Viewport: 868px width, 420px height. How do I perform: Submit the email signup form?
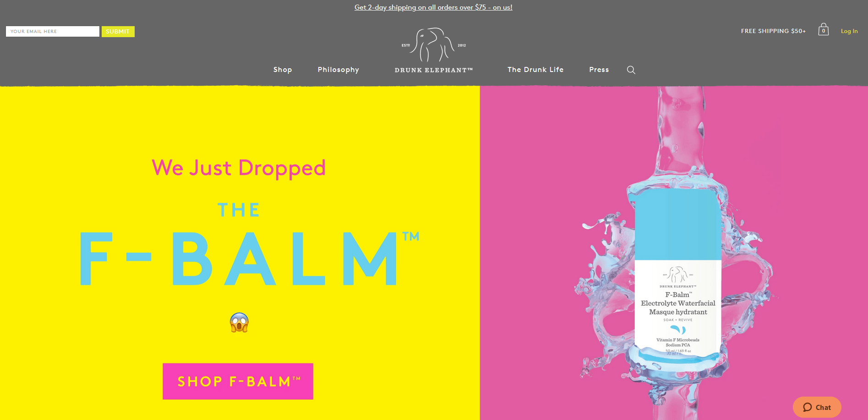pos(118,32)
